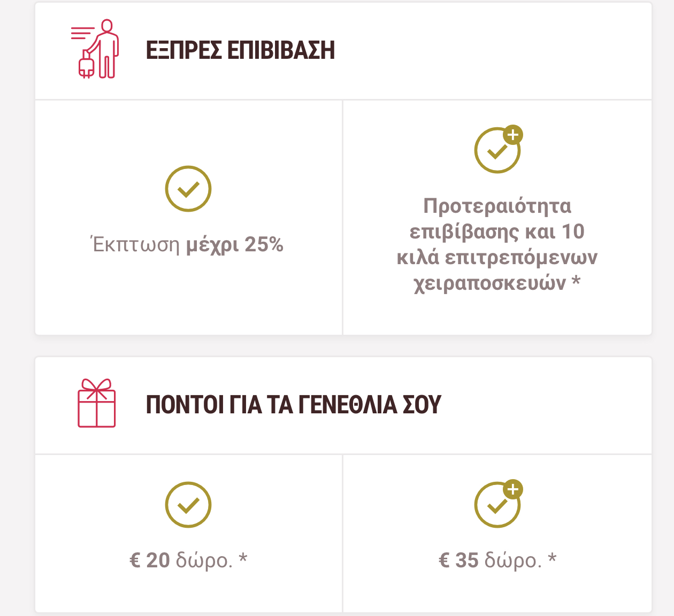Click checkmark above '€ 20 δώρο'
The image size is (674, 616).
point(188,505)
